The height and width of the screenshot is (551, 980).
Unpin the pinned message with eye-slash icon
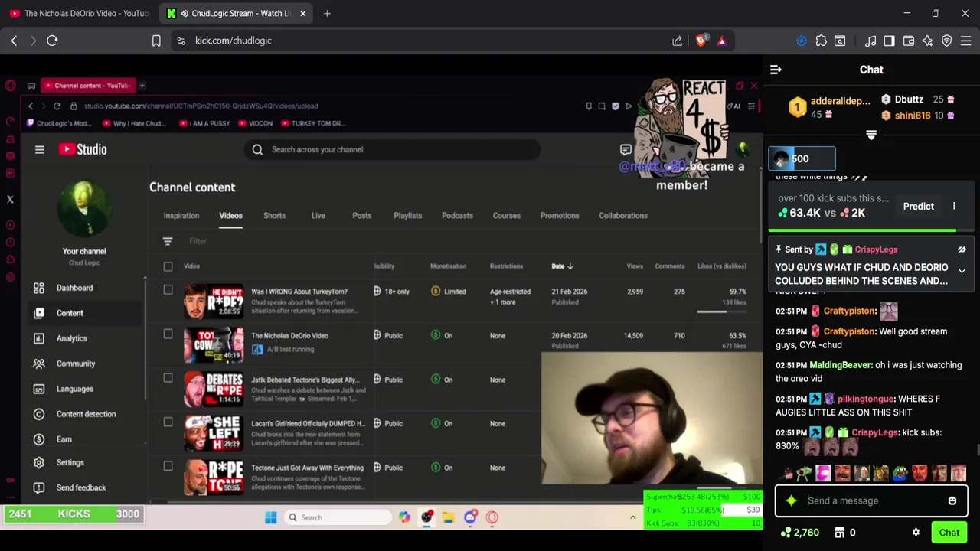[x=962, y=249]
